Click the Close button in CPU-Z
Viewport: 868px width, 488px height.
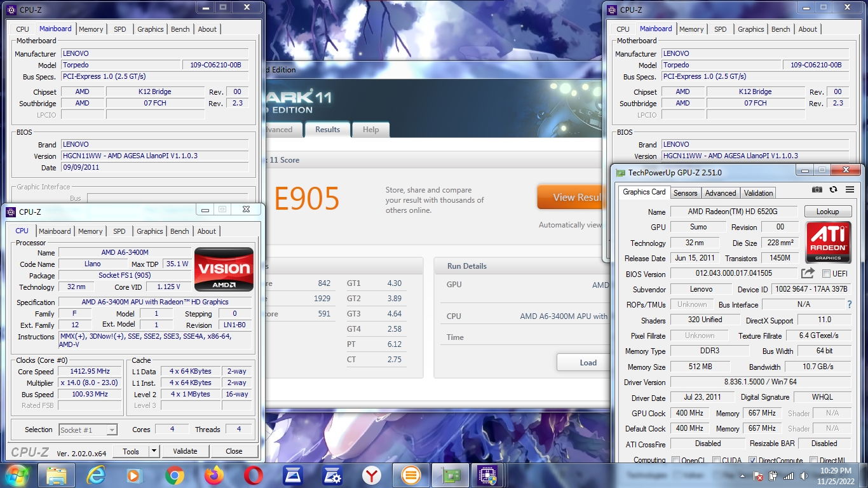[x=234, y=451]
